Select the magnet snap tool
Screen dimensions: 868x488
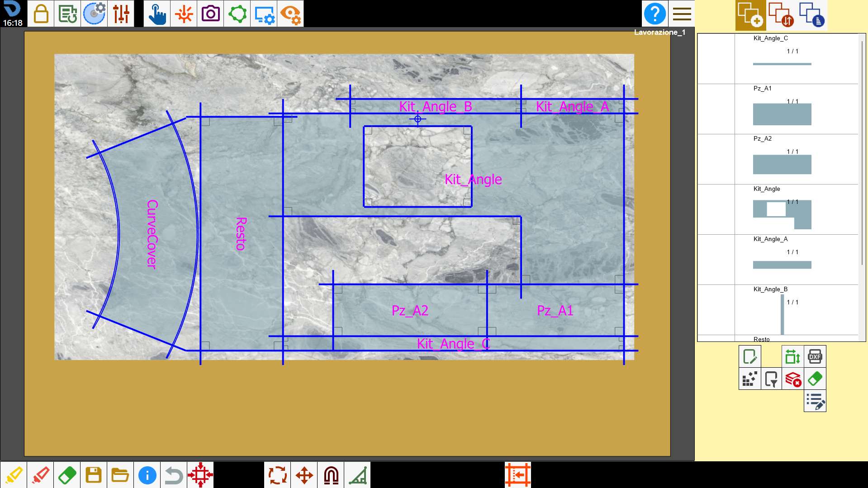331,475
